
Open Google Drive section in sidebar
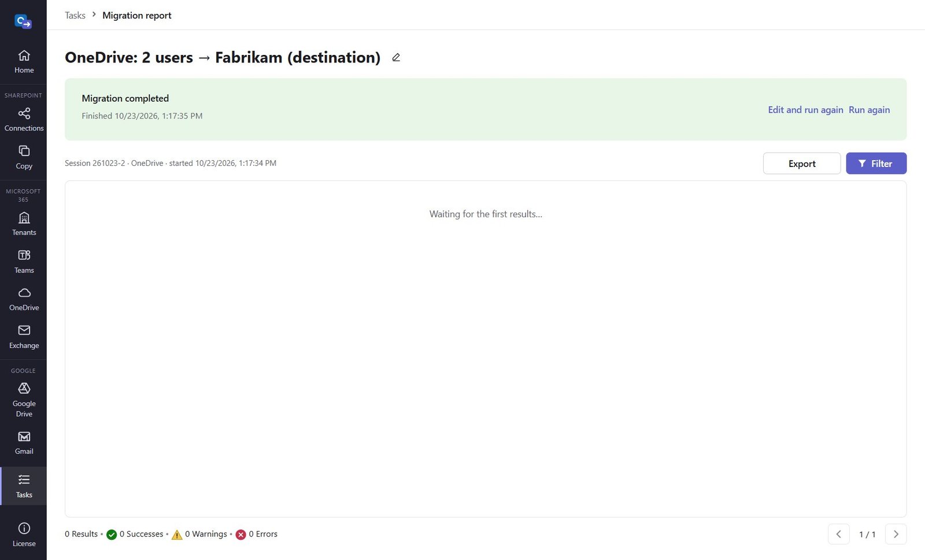tap(24, 399)
